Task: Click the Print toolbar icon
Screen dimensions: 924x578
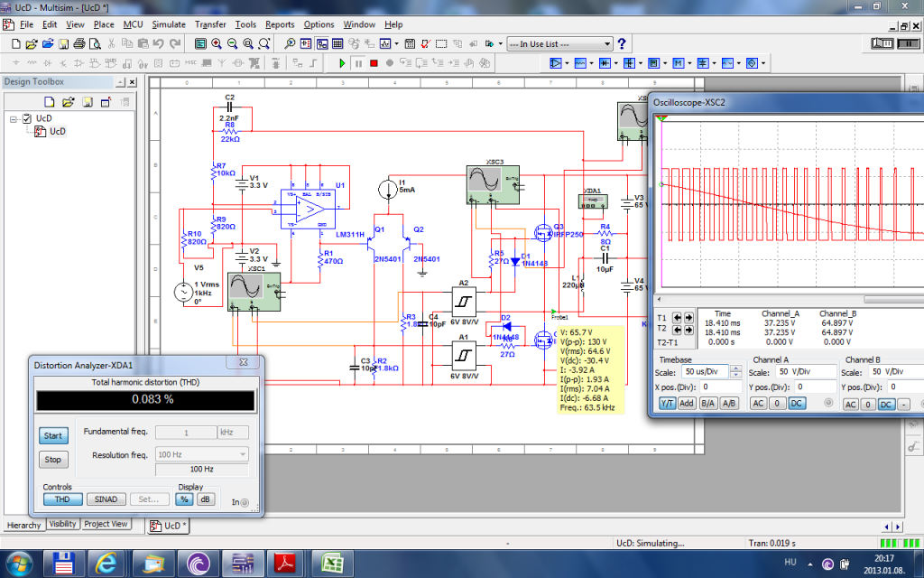Action: pyautogui.click(x=79, y=43)
